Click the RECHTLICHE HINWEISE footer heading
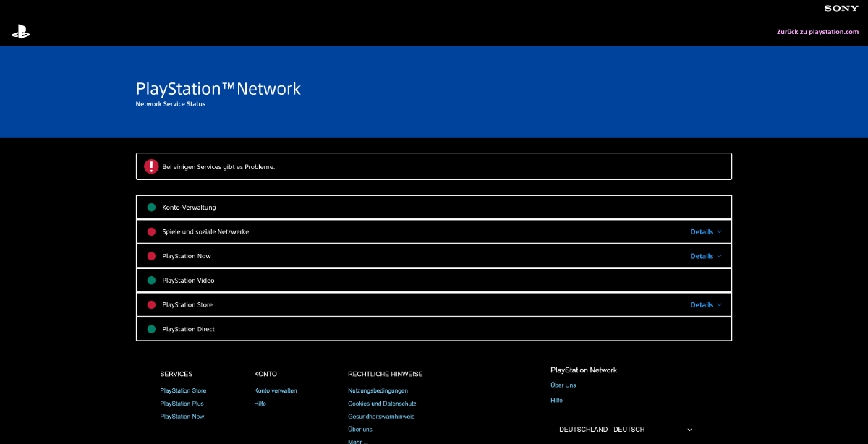 pyautogui.click(x=386, y=374)
